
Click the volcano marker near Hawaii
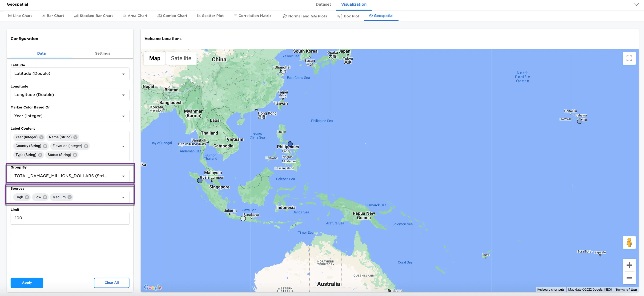(x=580, y=121)
